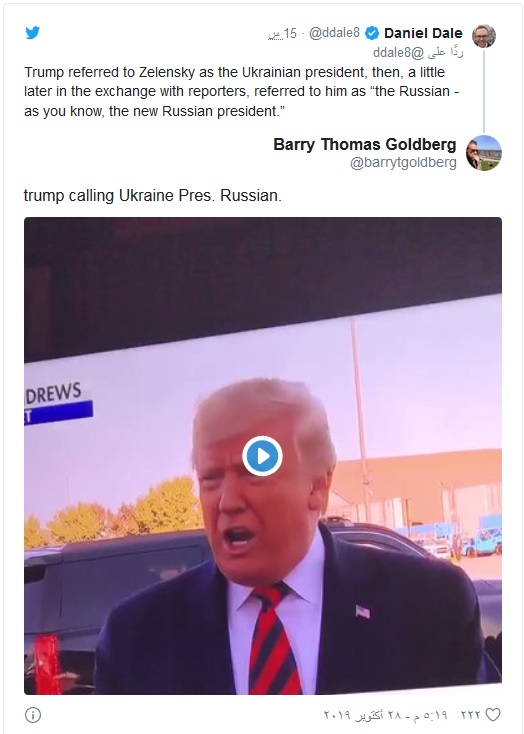Click the thread line connecting avatars

484,91
